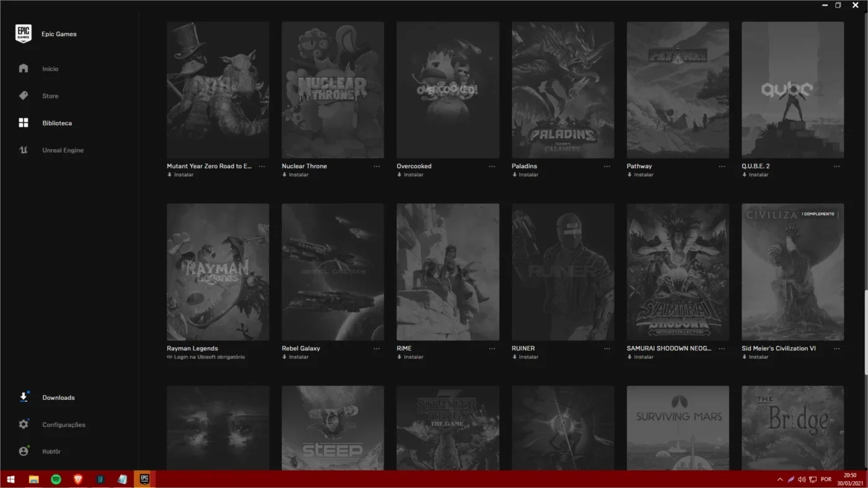The width and height of the screenshot is (868, 488).
Task: Click Instalar under Nuclear Throne
Action: tap(295, 175)
